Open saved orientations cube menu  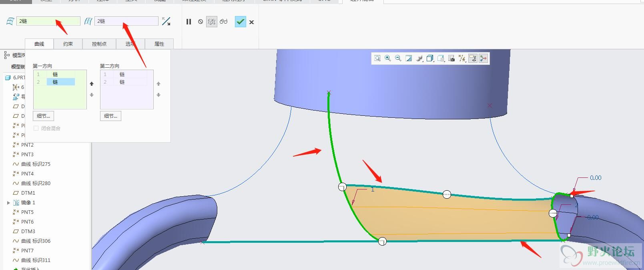430,58
